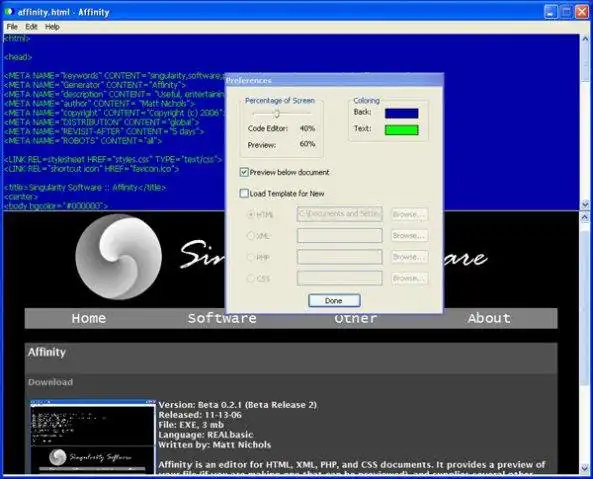Toggle Preview below document checkbox
The image size is (593, 479).
(244, 172)
